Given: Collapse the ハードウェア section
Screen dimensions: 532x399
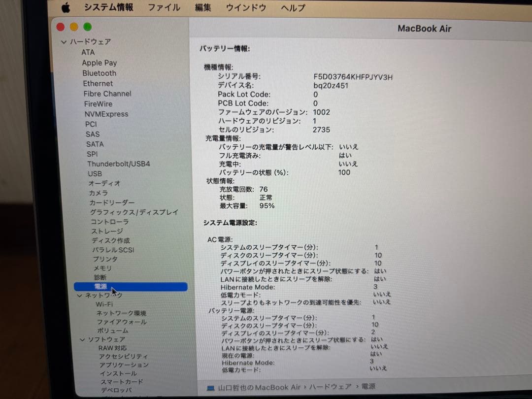Looking at the screenshot, I should tap(65, 42).
